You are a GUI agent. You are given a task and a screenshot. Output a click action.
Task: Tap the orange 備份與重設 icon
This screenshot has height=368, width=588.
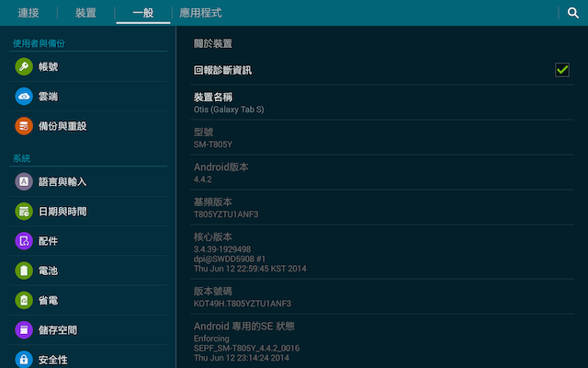24,126
